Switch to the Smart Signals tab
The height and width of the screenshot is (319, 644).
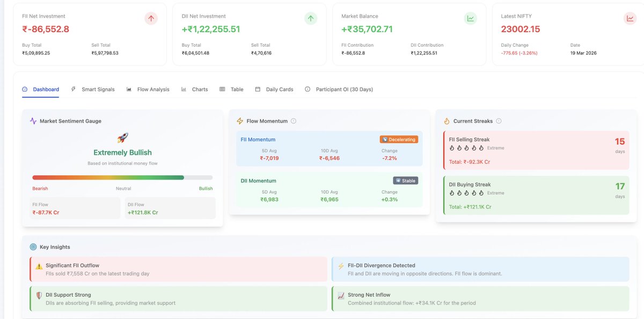[93, 89]
